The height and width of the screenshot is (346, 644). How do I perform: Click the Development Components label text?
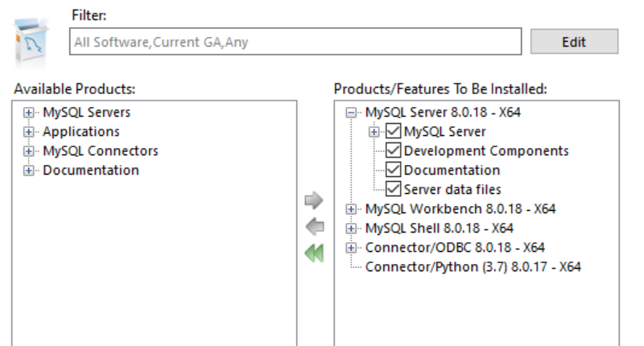[486, 150]
